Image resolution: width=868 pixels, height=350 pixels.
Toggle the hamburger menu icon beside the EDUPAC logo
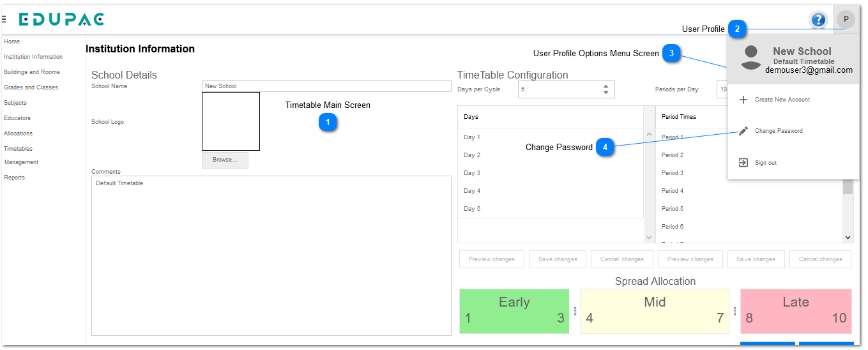click(x=4, y=20)
